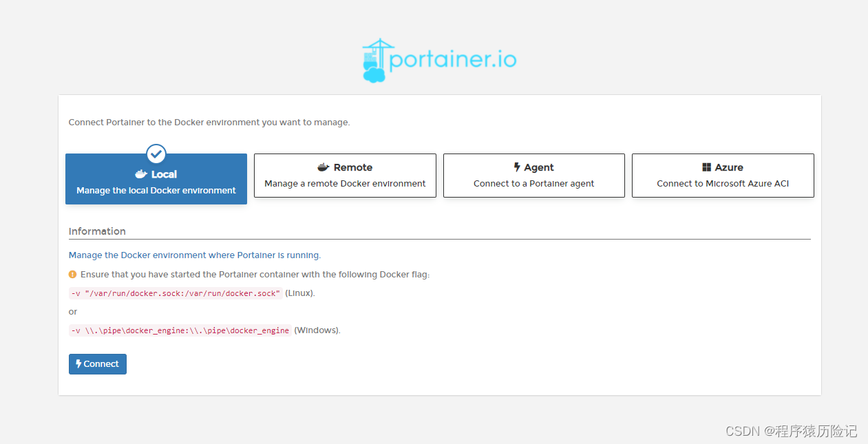The height and width of the screenshot is (444, 868).
Task: Select the Local Docker environment option
Action: (x=156, y=179)
